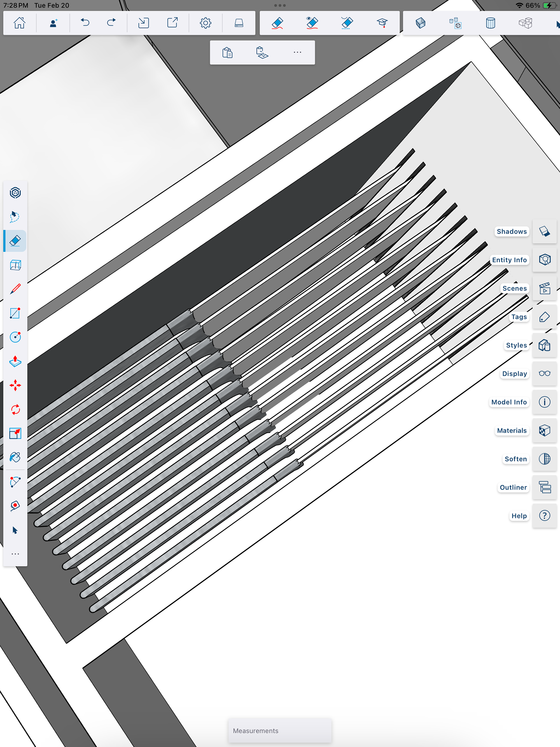
Task: Open the SketchUp hexagon menu icon
Action: pyautogui.click(x=15, y=193)
